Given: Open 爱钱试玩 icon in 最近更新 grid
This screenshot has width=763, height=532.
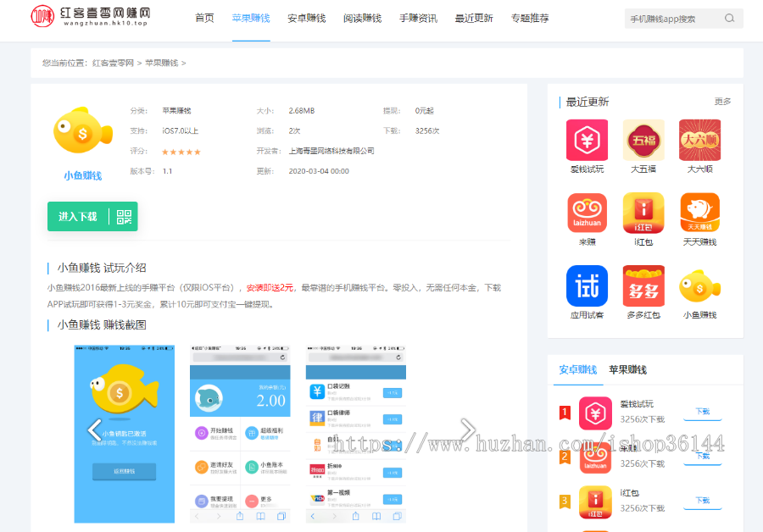Looking at the screenshot, I should [587, 140].
